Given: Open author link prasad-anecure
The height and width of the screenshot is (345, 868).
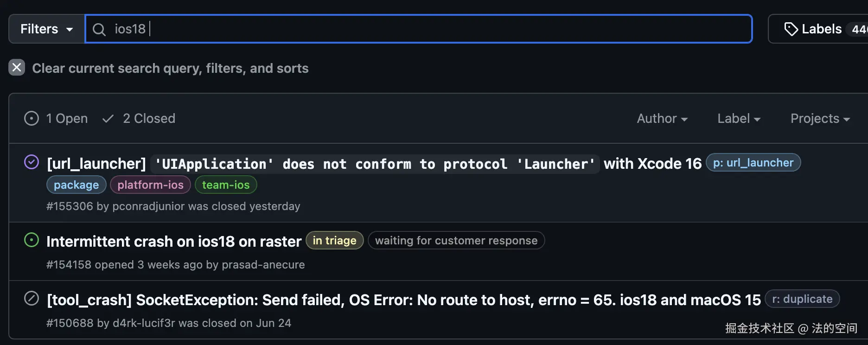Looking at the screenshot, I should 263,265.
